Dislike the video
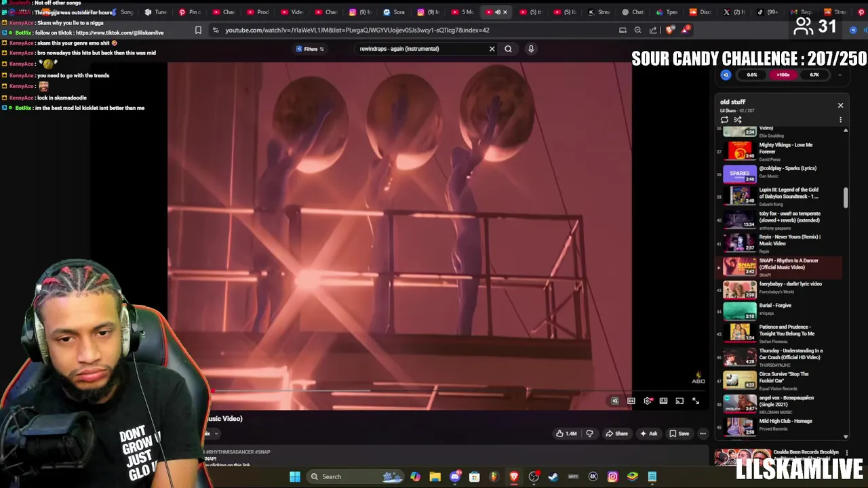The height and width of the screenshot is (488, 868). click(589, 434)
